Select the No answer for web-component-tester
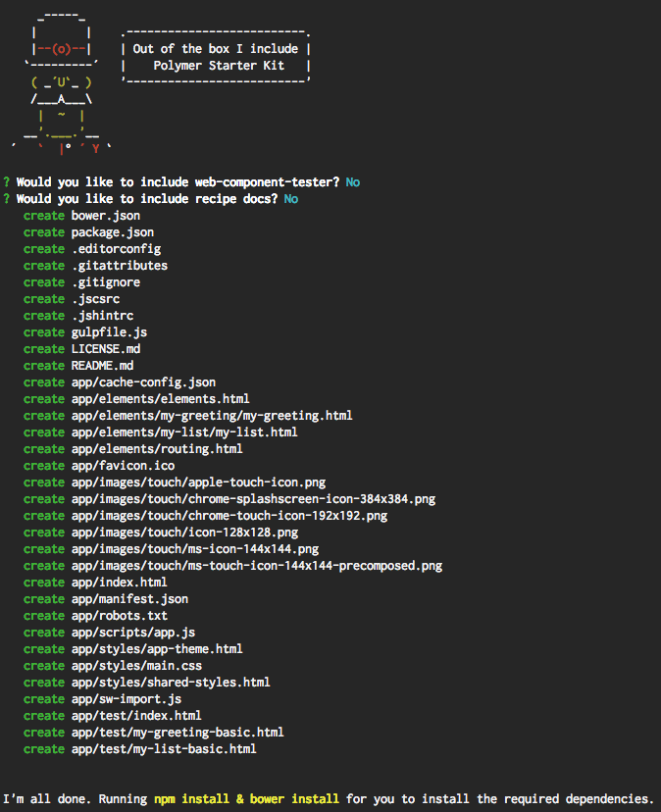 (353, 182)
